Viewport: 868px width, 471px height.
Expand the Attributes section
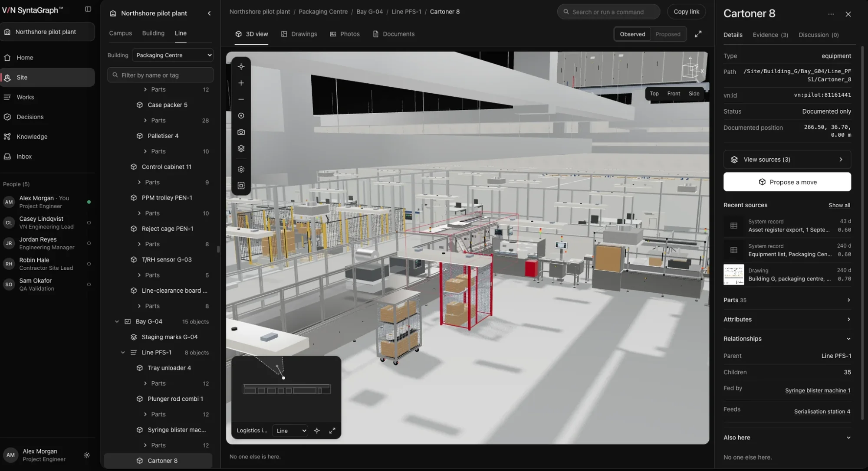point(787,319)
